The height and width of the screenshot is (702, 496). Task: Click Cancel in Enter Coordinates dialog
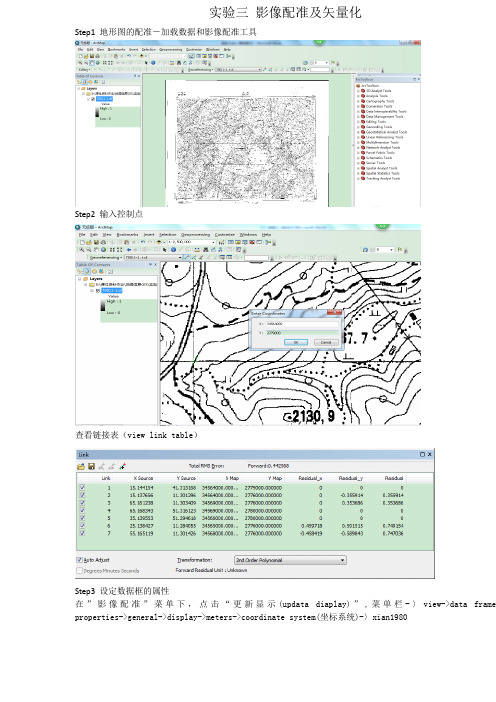[x=326, y=342]
